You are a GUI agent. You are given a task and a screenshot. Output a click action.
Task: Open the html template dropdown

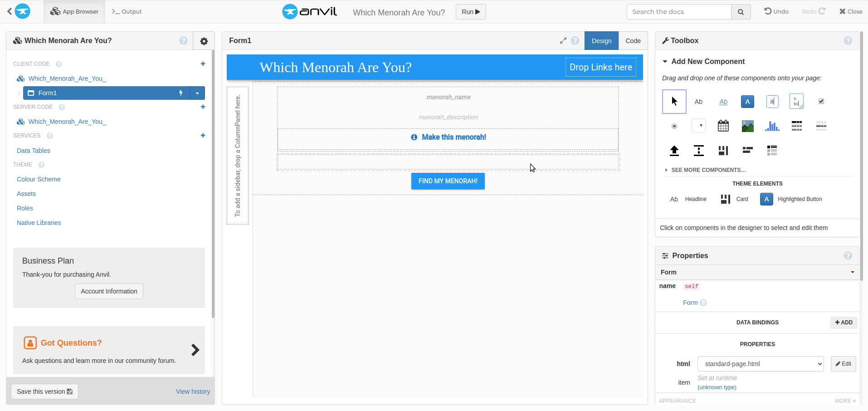pos(760,364)
